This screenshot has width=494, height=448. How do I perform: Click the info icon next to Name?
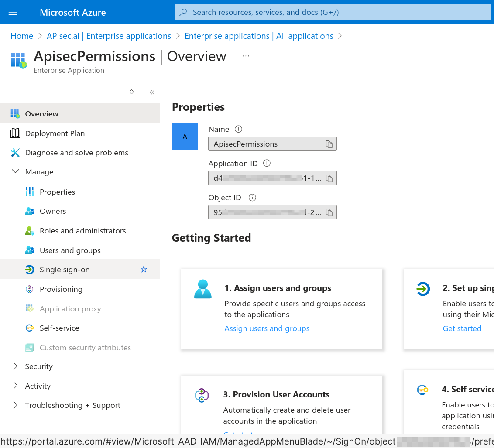238,129
